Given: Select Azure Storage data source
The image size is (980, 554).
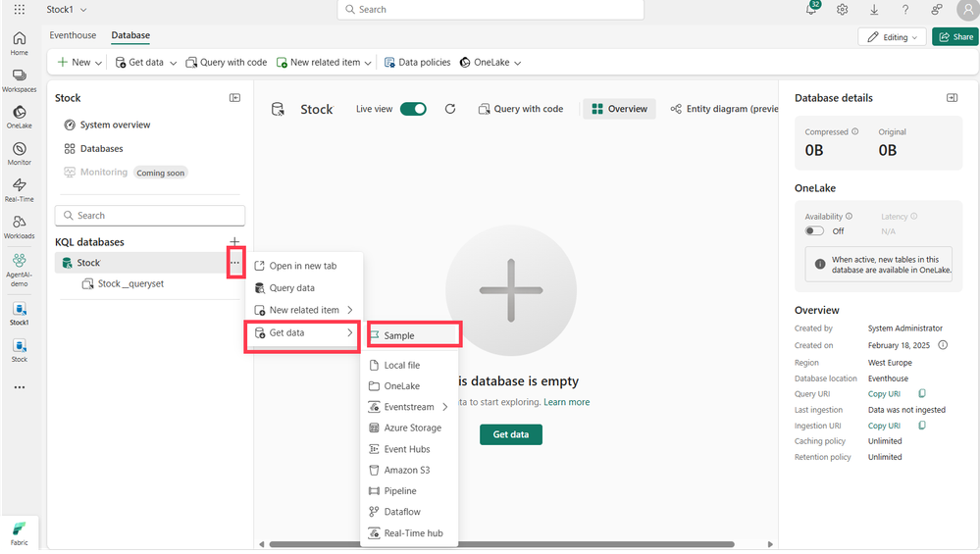Looking at the screenshot, I should [409, 428].
